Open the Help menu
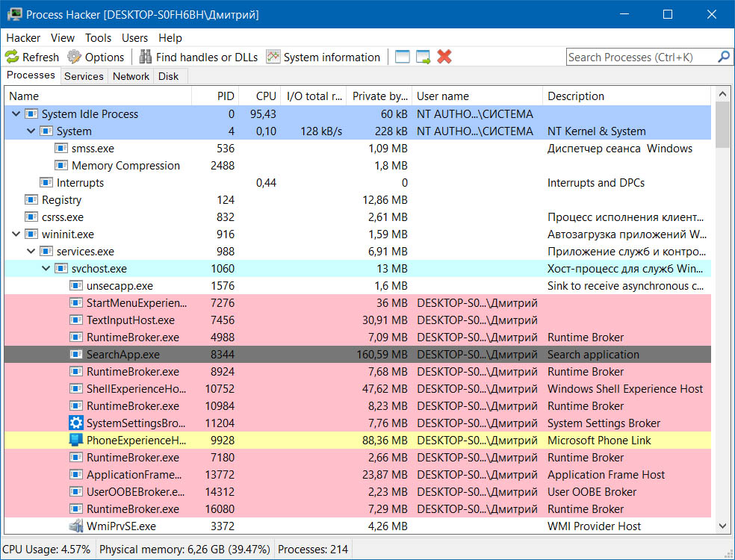Screen dimensions: 735x560 pyautogui.click(x=170, y=38)
